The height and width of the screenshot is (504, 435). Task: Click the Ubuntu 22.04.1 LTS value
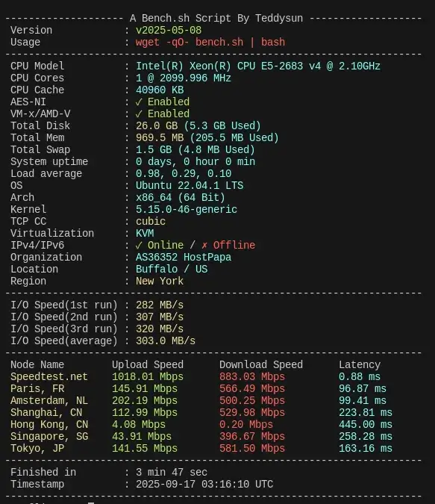click(190, 185)
